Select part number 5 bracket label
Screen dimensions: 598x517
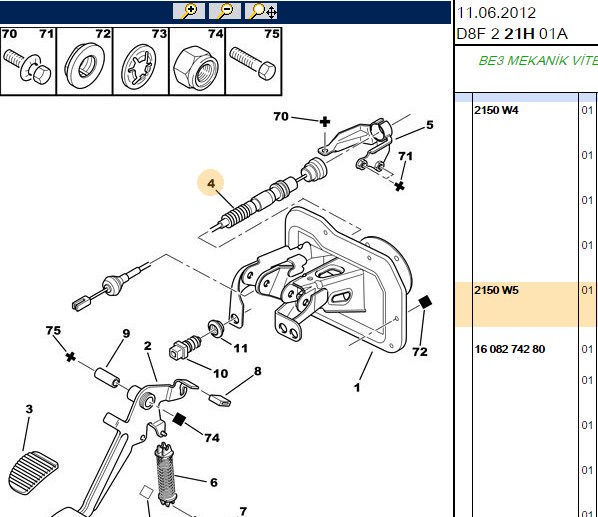(x=430, y=125)
